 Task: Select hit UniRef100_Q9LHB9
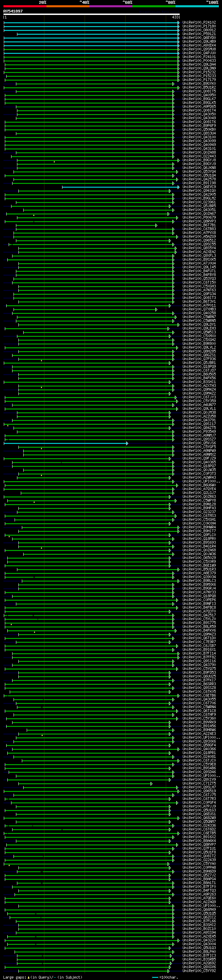199,41
